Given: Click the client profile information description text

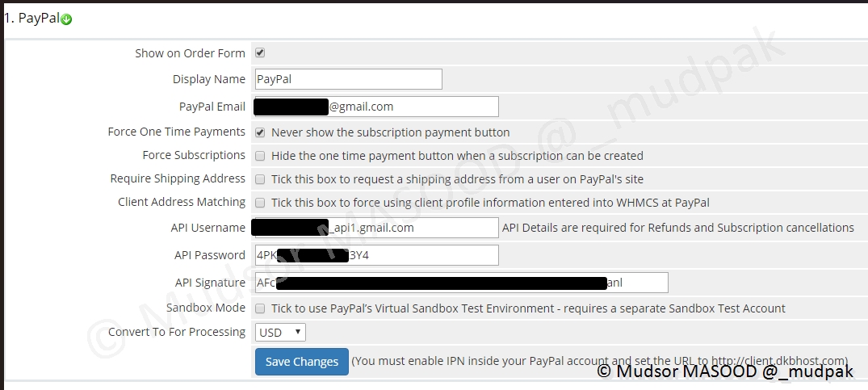Looking at the screenshot, I should click(490, 202).
